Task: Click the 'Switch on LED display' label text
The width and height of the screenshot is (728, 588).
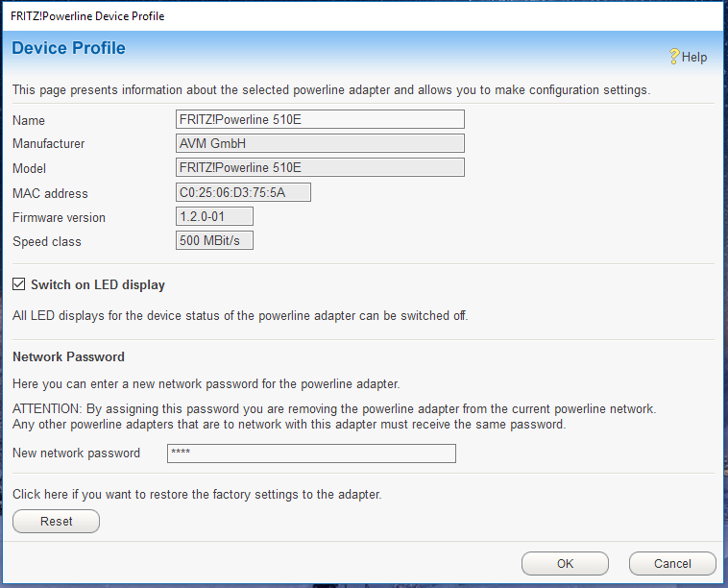Action: (x=97, y=285)
